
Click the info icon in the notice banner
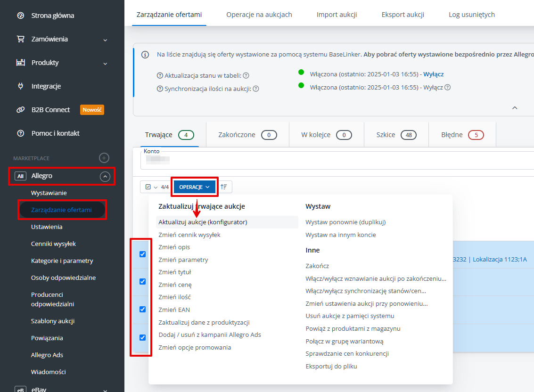coord(145,55)
